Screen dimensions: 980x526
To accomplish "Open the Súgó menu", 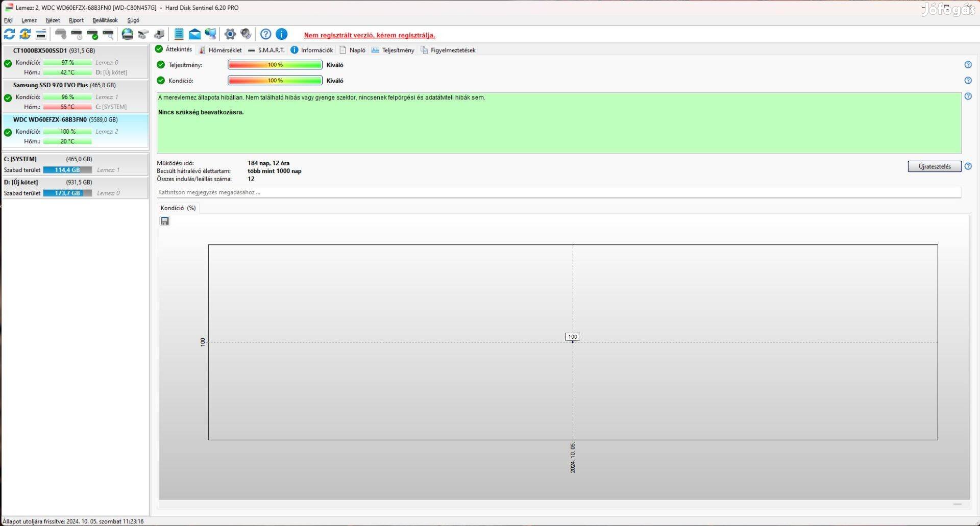I will [x=133, y=20].
